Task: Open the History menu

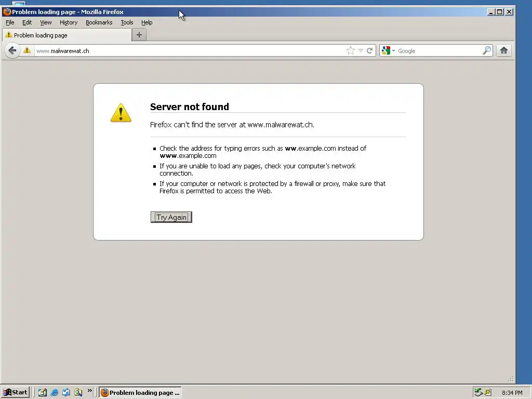Action: tap(69, 22)
